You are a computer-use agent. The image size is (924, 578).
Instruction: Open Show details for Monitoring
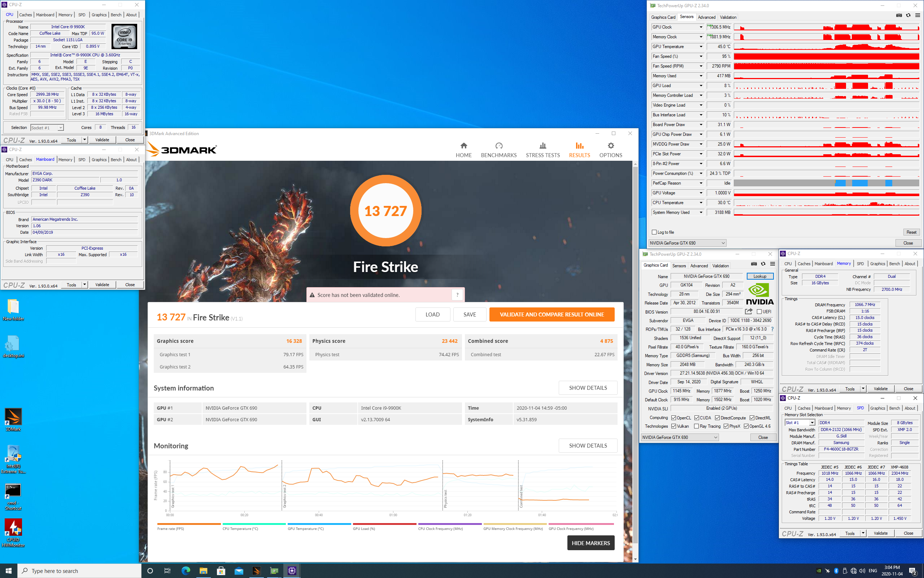[588, 445]
